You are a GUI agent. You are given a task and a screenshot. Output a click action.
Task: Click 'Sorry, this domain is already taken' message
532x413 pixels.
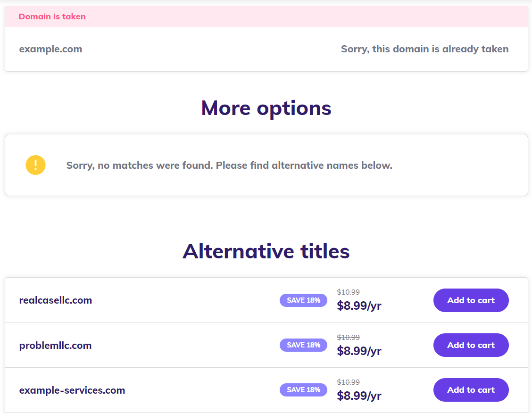425,49
